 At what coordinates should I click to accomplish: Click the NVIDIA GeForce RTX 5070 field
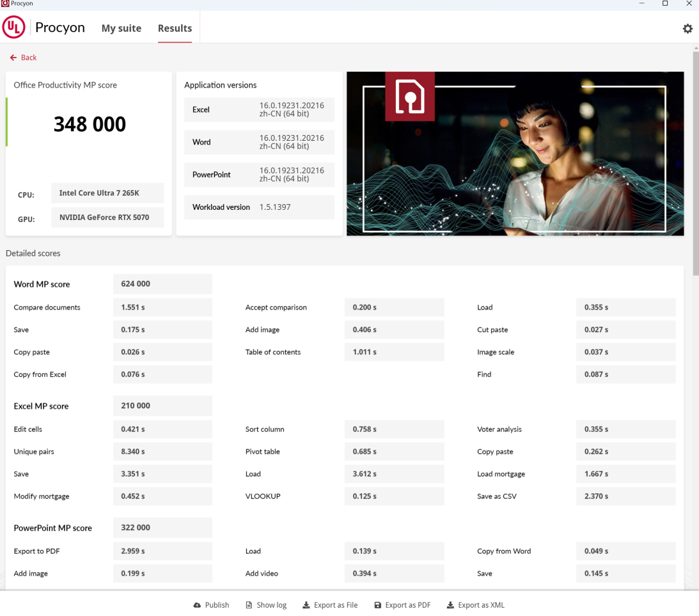pyautogui.click(x=107, y=217)
